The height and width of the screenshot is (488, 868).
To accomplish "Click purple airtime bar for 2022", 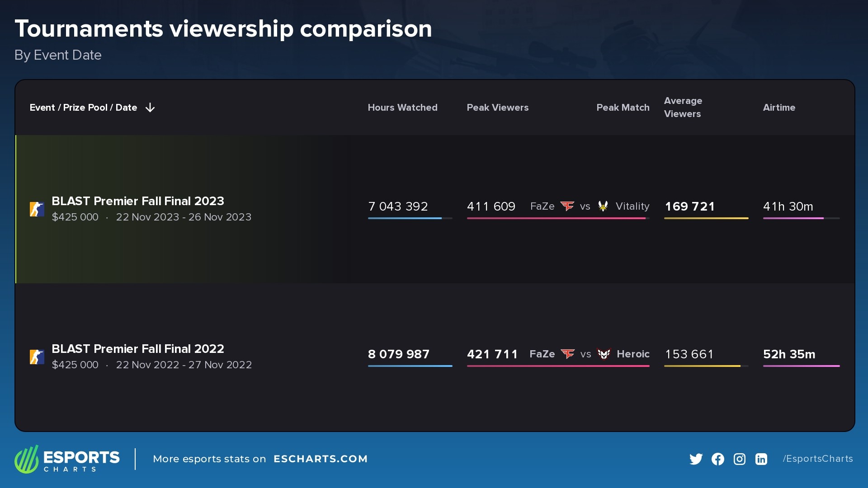I will point(802,366).
